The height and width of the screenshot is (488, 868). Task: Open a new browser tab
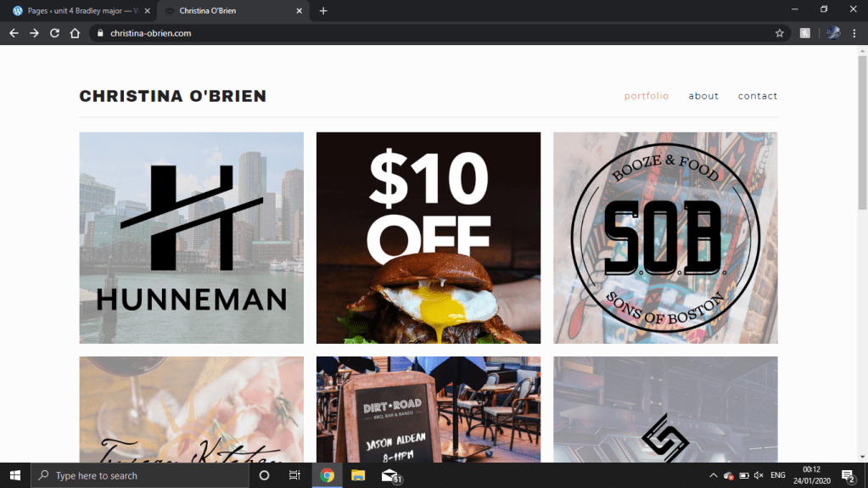point(323,10)
